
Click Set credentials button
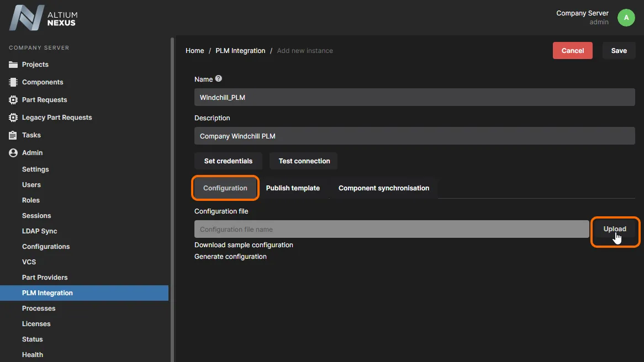tap(228, 161)
